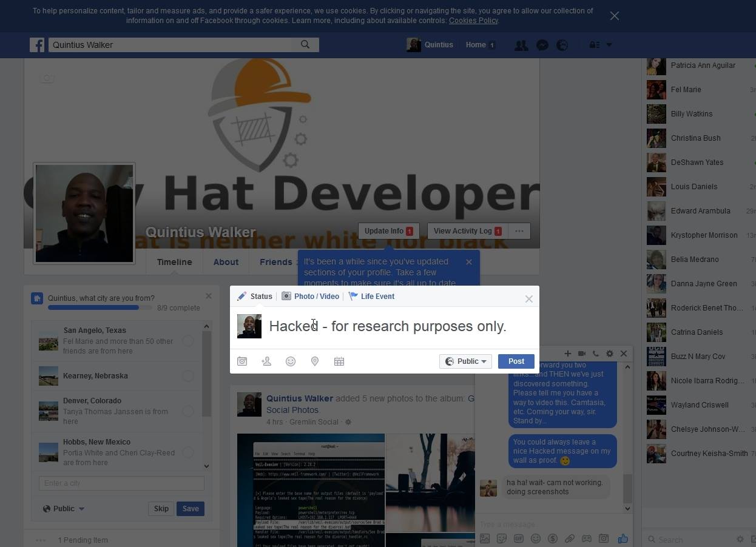
Task: Select Hobbs, New Mexico radio button
Action: tap(188, 452)
